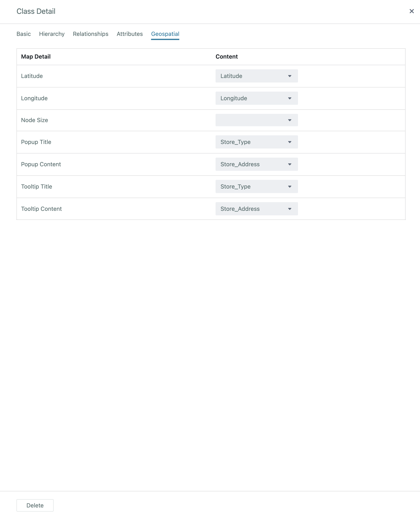Image resolution: width=420 pixels, height=519 pixels.
Task: Close the Class Detail dialog
Action: click(x=411, y=11)
